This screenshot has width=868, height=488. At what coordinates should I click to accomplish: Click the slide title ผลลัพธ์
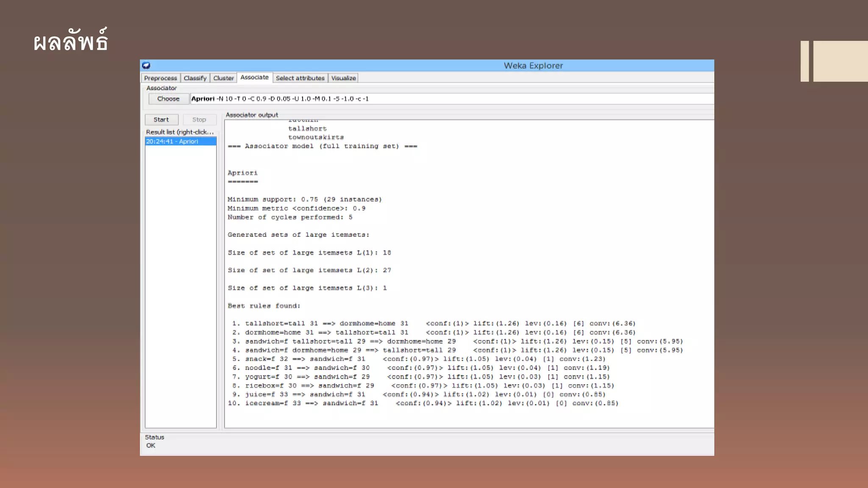point(71,42)
